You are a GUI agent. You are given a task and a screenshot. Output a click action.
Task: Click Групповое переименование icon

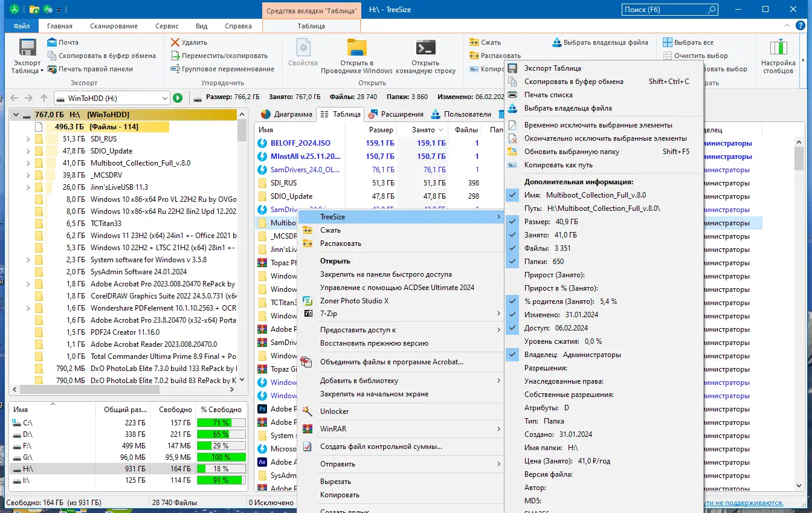pyautogui.click(x=175, y=69)
